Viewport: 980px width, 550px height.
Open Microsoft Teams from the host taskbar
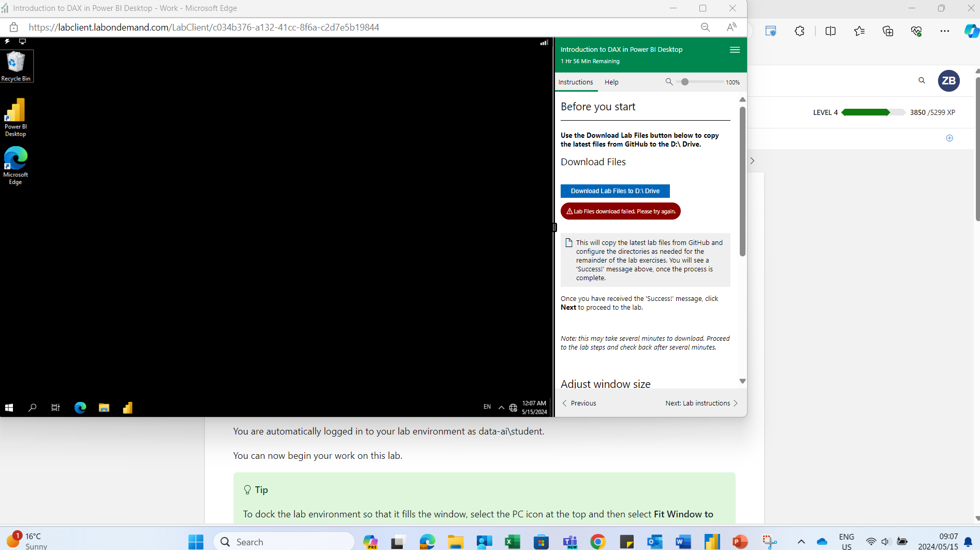[x=569, y=541]
